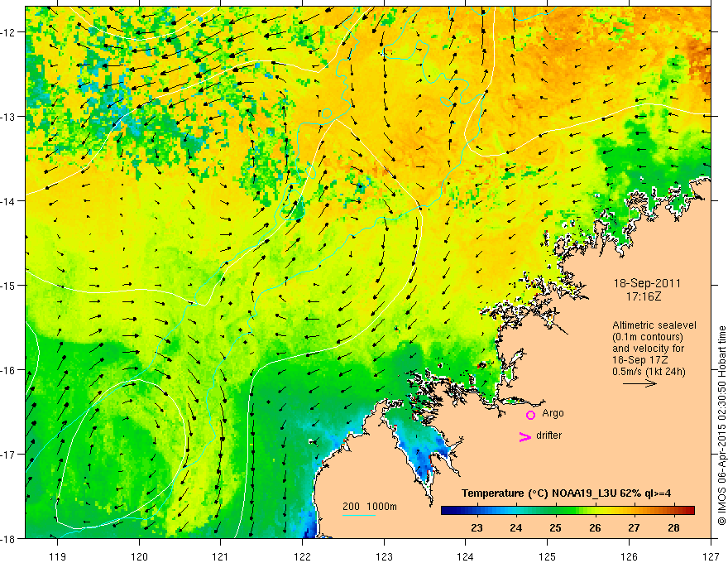Click the latitude label -17

point(7,454)
